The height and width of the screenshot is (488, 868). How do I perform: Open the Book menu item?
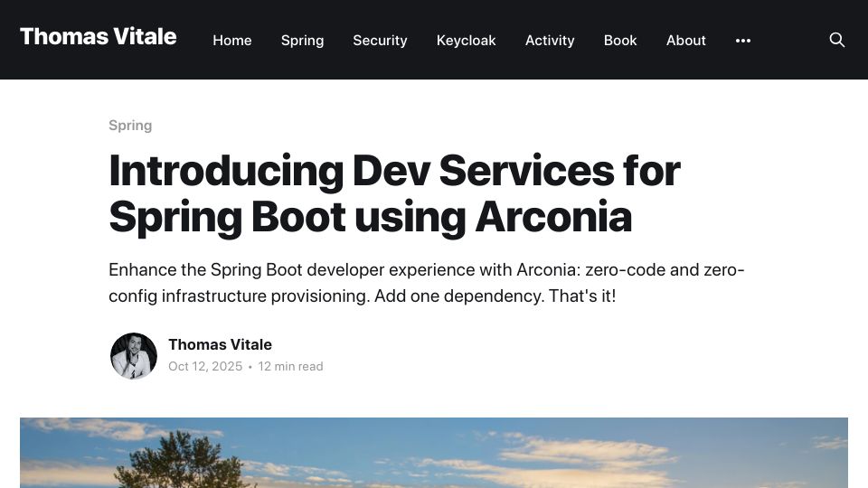tap(620, 41)
